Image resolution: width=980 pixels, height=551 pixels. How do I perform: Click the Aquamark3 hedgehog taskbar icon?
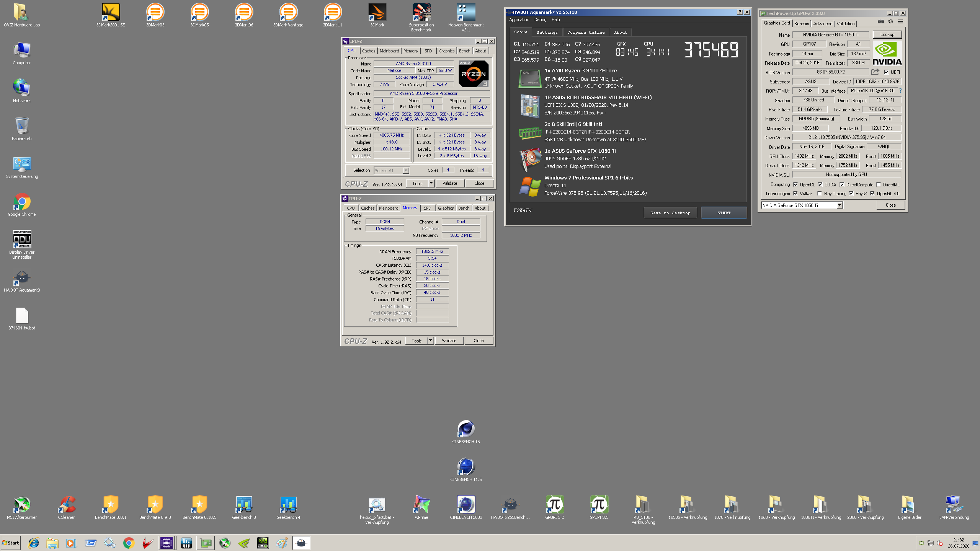click(x=301, y=543)
